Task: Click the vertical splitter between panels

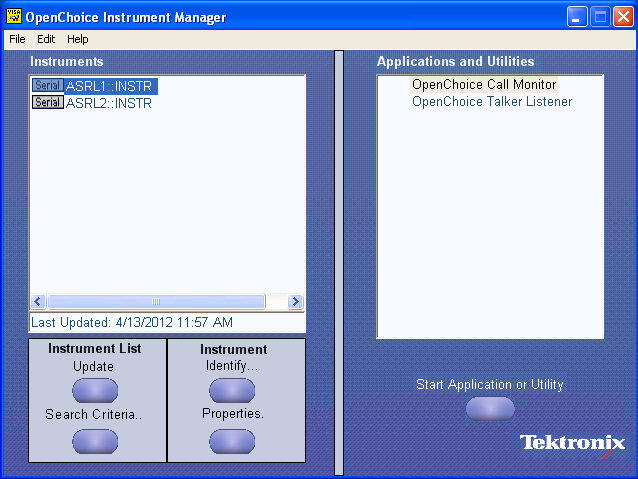Action: pos(339,260)
